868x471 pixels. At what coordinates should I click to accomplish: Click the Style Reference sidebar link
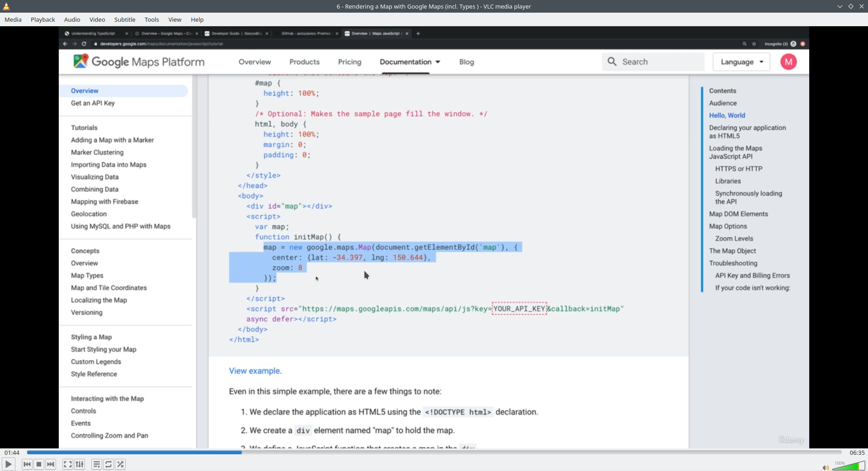(x=94, y=374)
